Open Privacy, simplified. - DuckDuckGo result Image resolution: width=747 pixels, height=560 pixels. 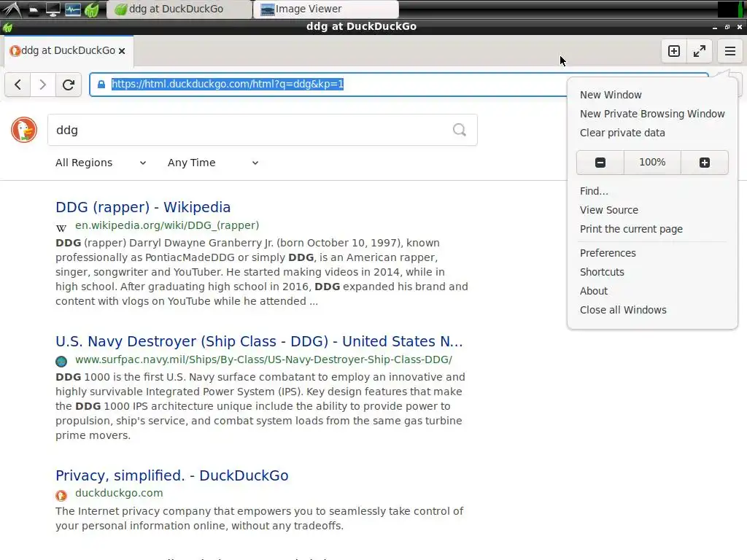point(172,475)
